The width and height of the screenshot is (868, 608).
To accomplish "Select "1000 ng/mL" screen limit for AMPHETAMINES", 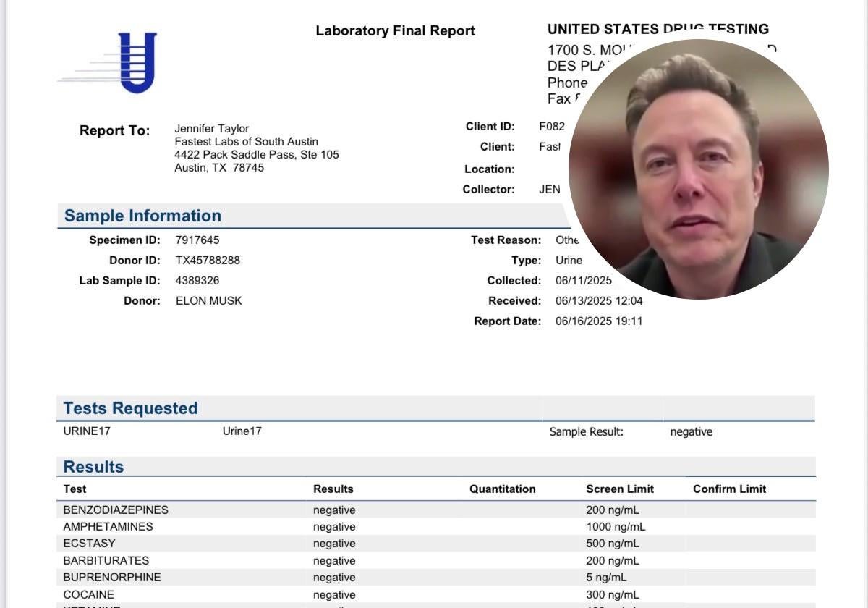I will click(616, 527).
